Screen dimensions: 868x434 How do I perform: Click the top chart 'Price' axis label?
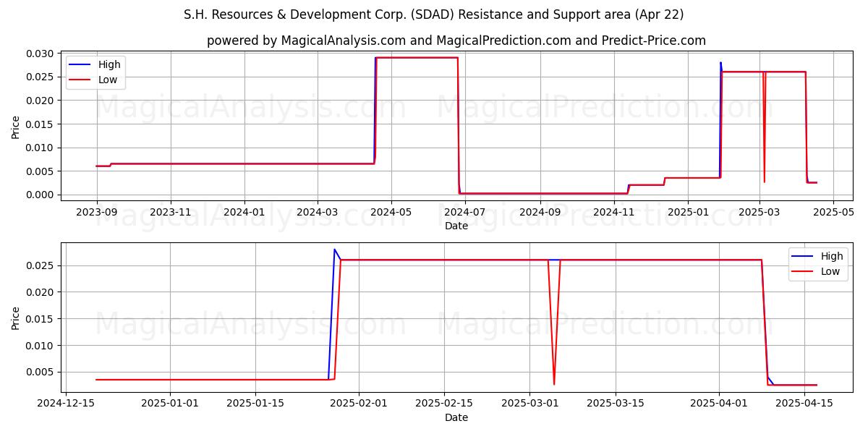[x=16, y=127]
